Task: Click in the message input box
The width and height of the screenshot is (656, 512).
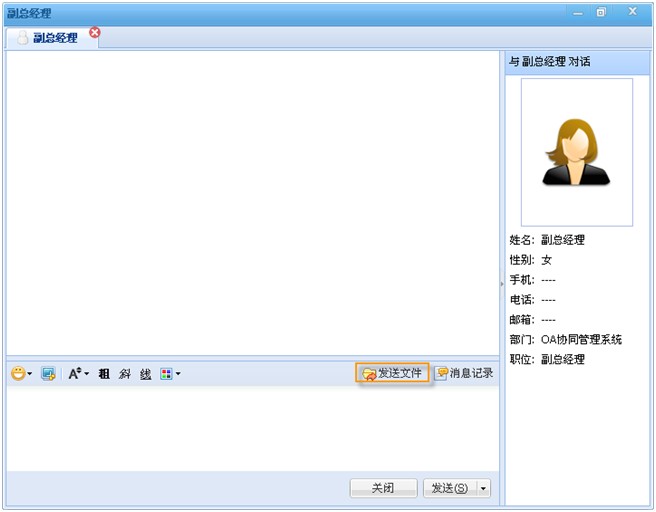Action: (253, 428)
